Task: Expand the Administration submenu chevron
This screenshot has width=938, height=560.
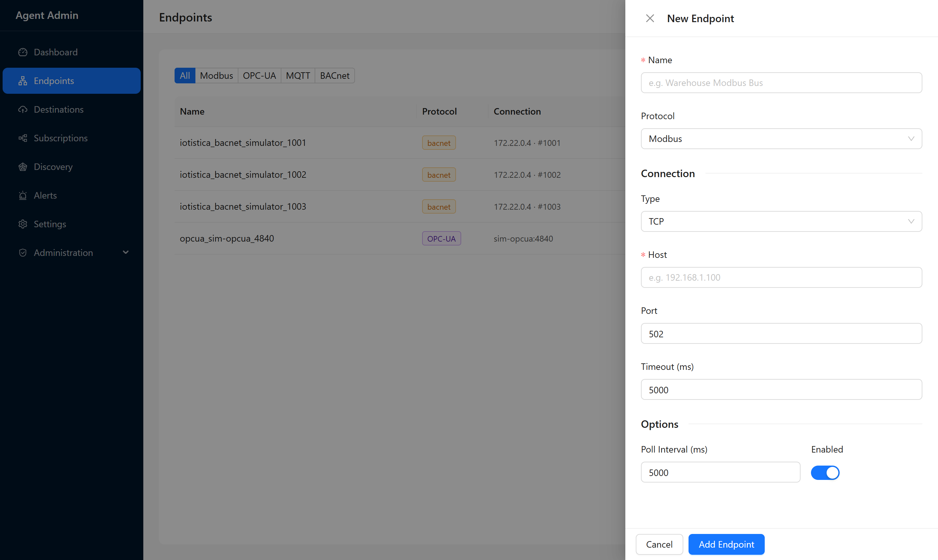Action: pyautogui.click(x=126, y=252)
